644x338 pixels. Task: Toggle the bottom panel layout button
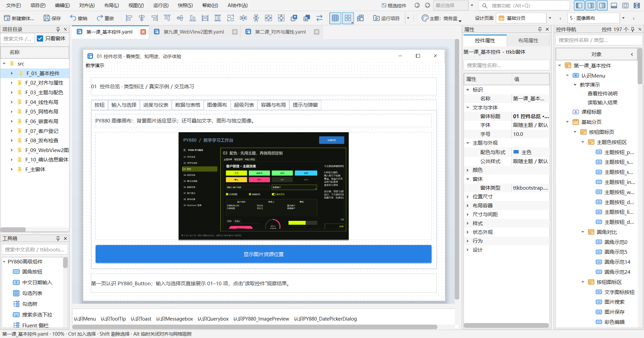click(614, 5)
